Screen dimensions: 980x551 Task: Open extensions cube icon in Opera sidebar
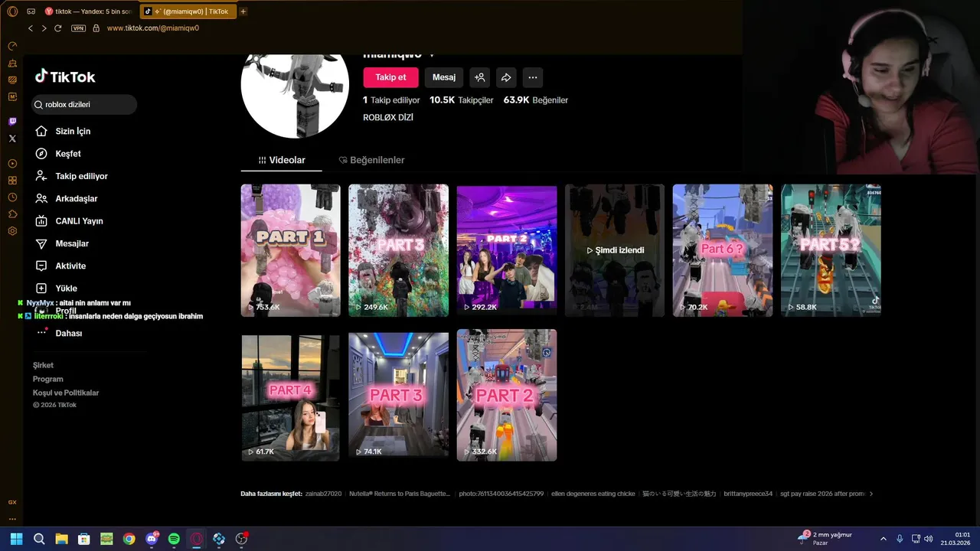(12, 214)
